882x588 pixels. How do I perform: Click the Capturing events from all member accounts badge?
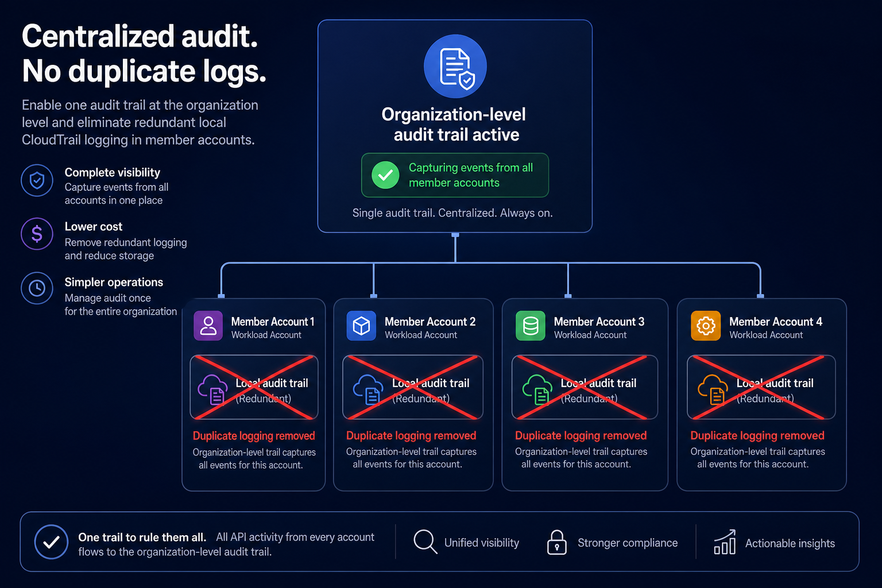(x=455, y=175)
